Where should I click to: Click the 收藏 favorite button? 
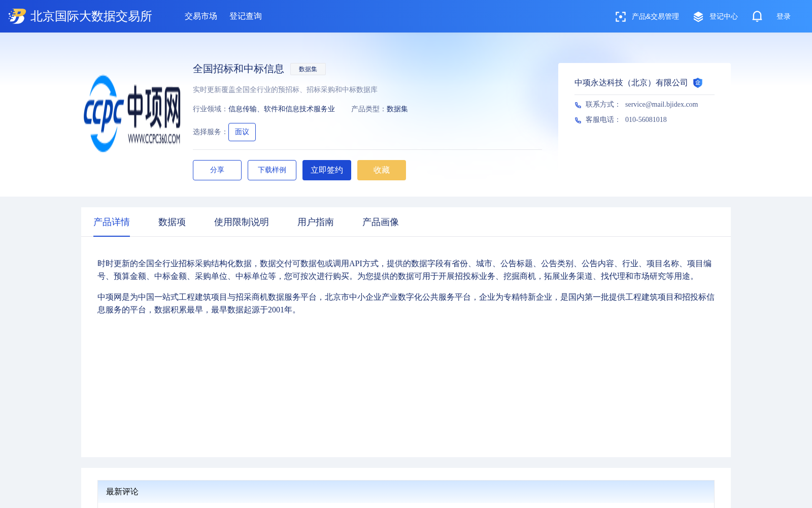382,170
